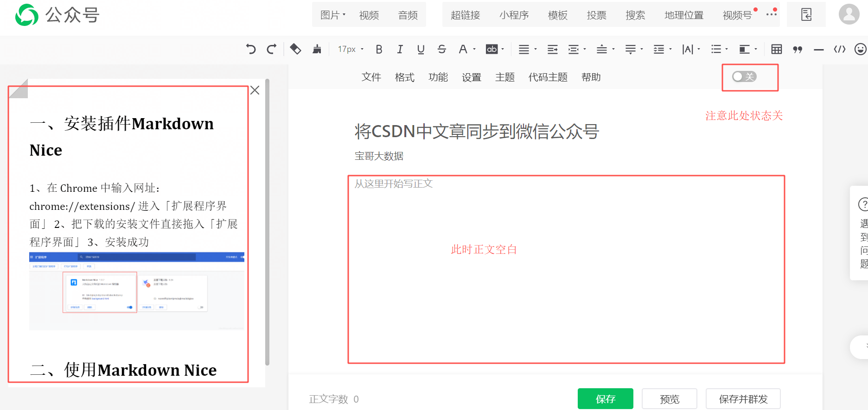Toggle italic formatting
Image resolution: width=868 pixels, height=410 pixels.
pyautogui.click(x=400, y=49)
